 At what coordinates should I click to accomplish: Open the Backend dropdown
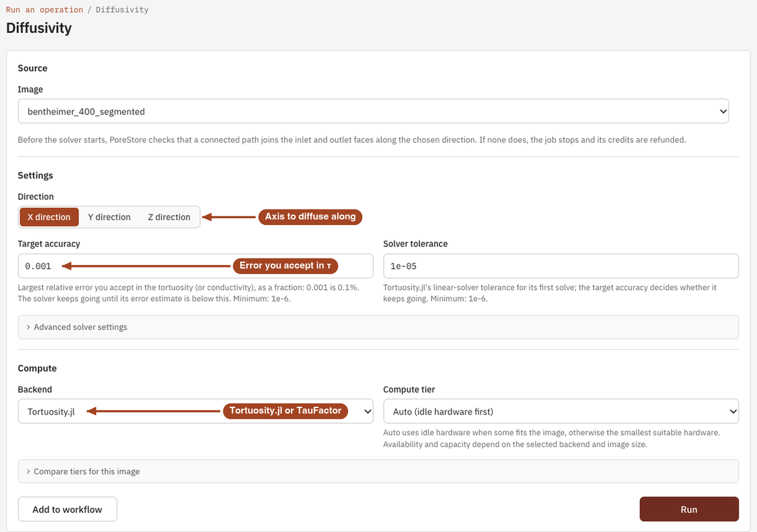point(195,412)
